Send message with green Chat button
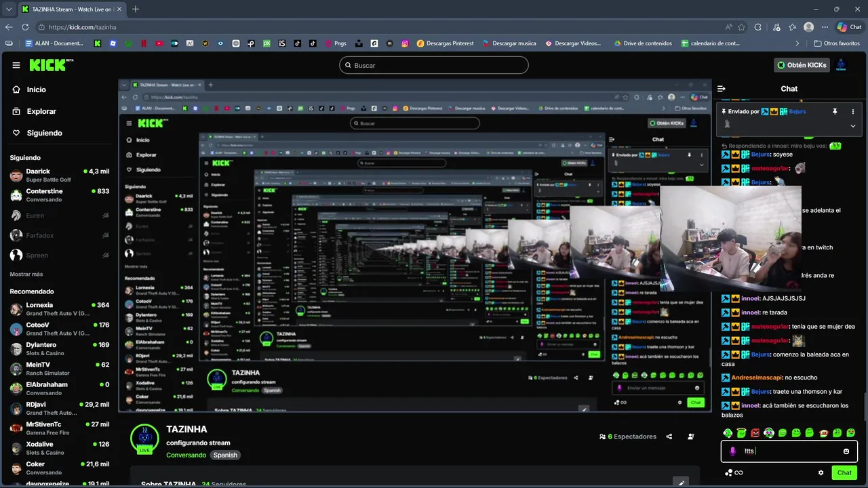 [844, 473]
